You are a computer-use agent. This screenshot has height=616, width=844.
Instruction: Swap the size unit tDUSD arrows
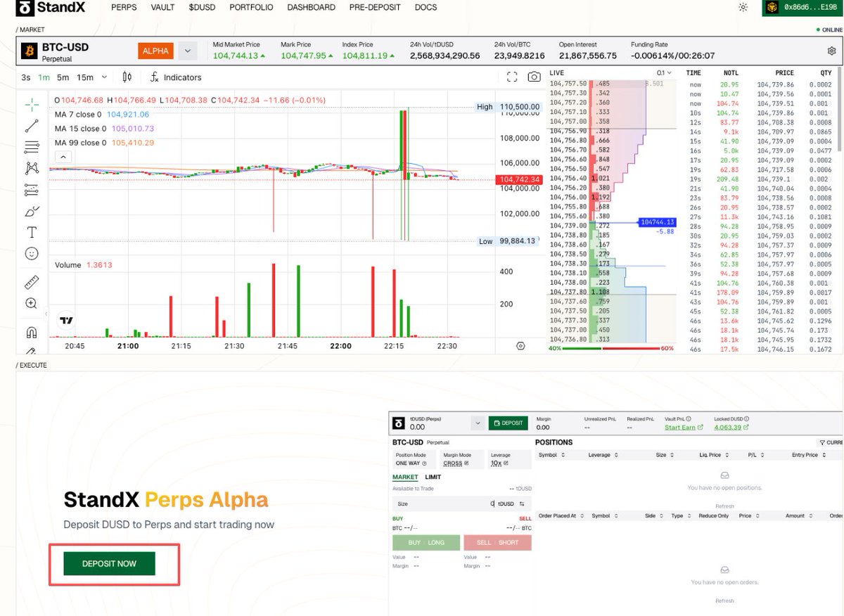click(522, 503)
